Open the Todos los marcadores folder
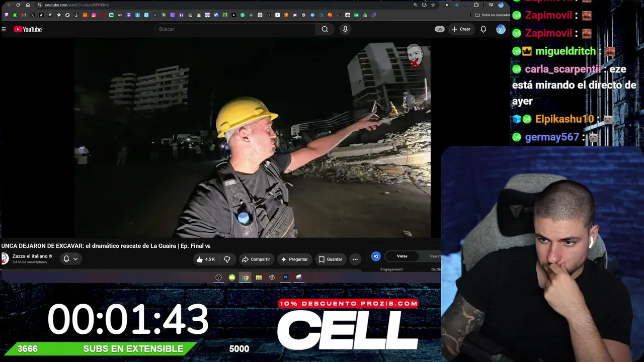Screen dimensions: 644x362 pos(493,15)
